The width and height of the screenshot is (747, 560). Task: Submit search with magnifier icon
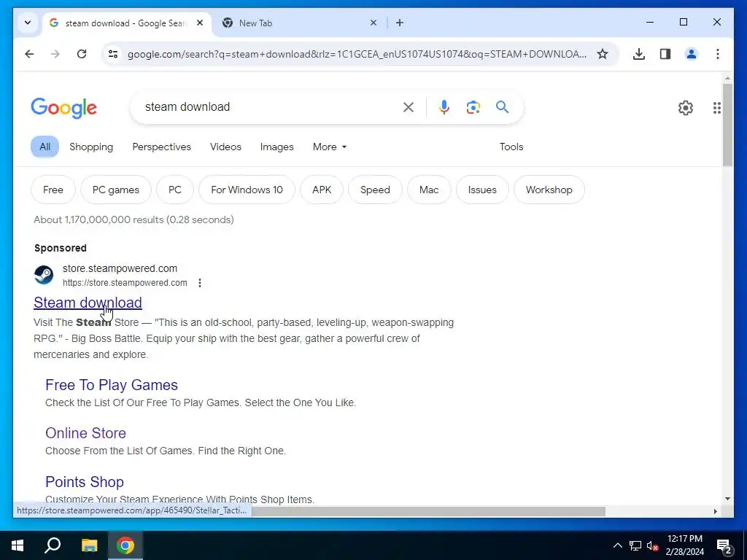502,107
